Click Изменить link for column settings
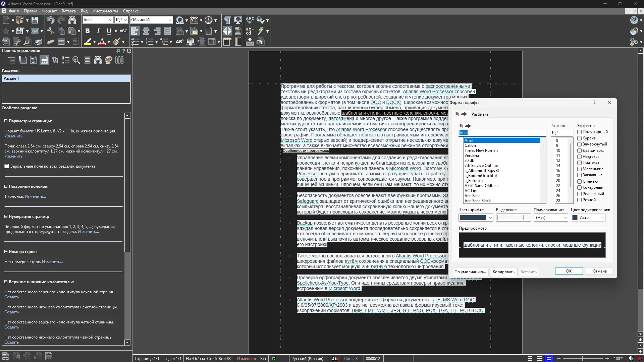Image resolution: width=644 pixels, height=362 pixels. tap(35, 196)
